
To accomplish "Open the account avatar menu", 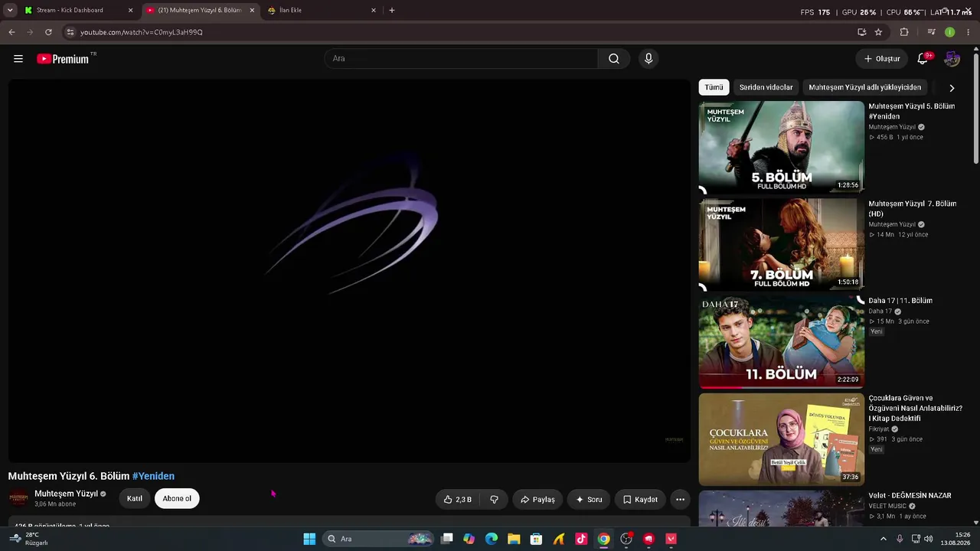I will pyautogui.click(x=952, y=59).
